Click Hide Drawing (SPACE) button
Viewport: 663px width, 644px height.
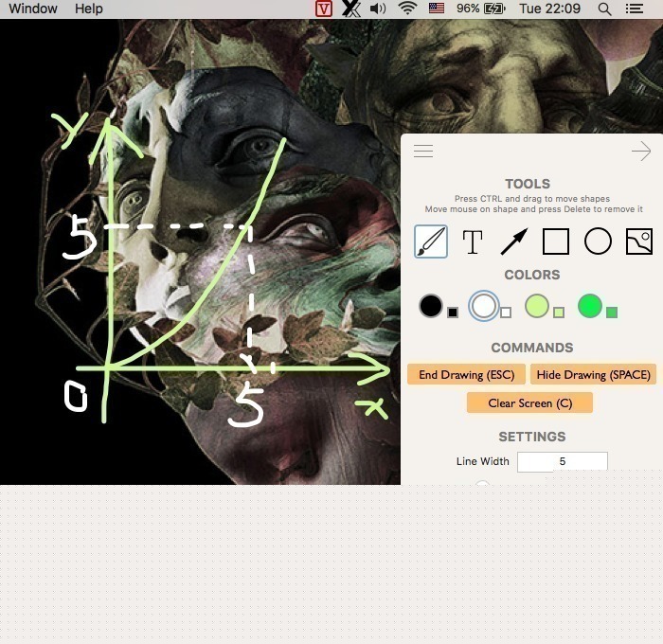pyautogui.click(x=593, y=375)
